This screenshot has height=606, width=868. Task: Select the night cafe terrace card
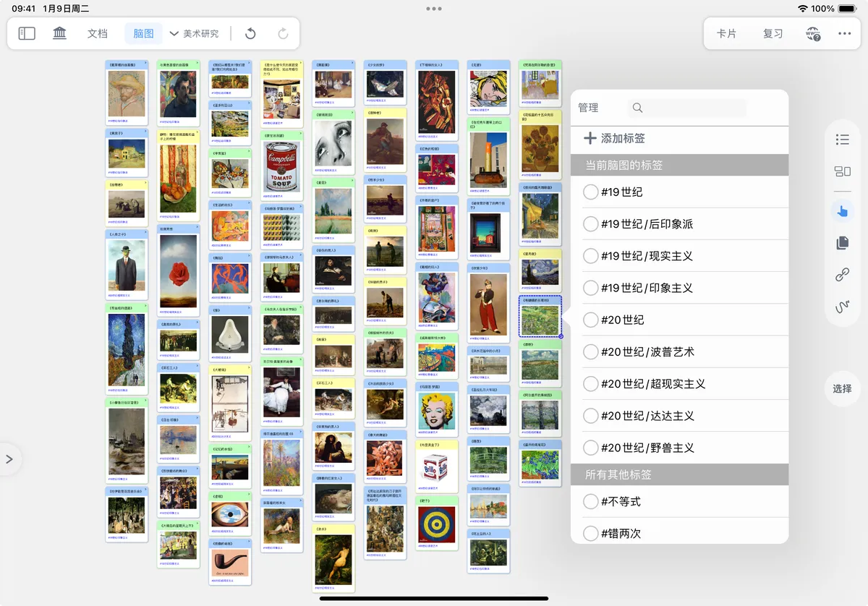click(x=540, y=213)
